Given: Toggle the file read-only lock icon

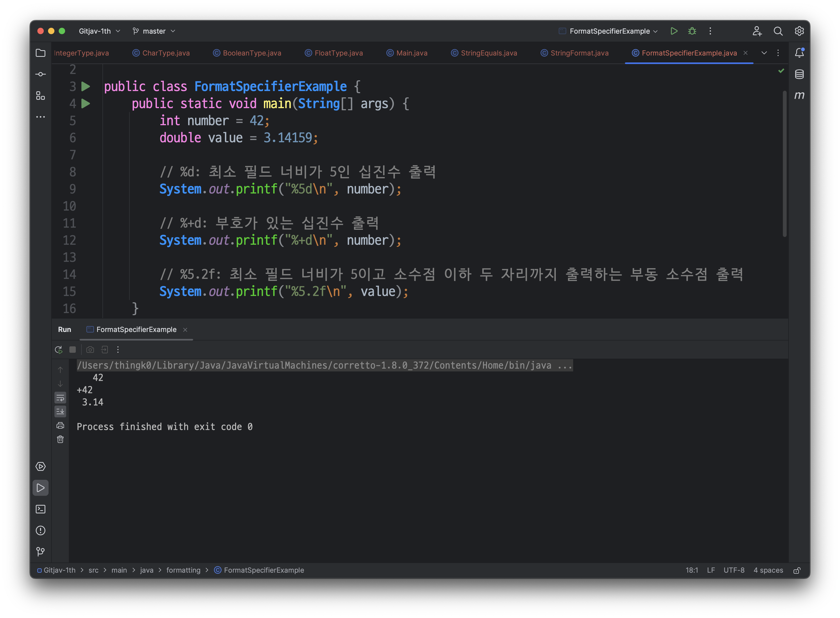Looking at the screenshot, I should point(797,570).
